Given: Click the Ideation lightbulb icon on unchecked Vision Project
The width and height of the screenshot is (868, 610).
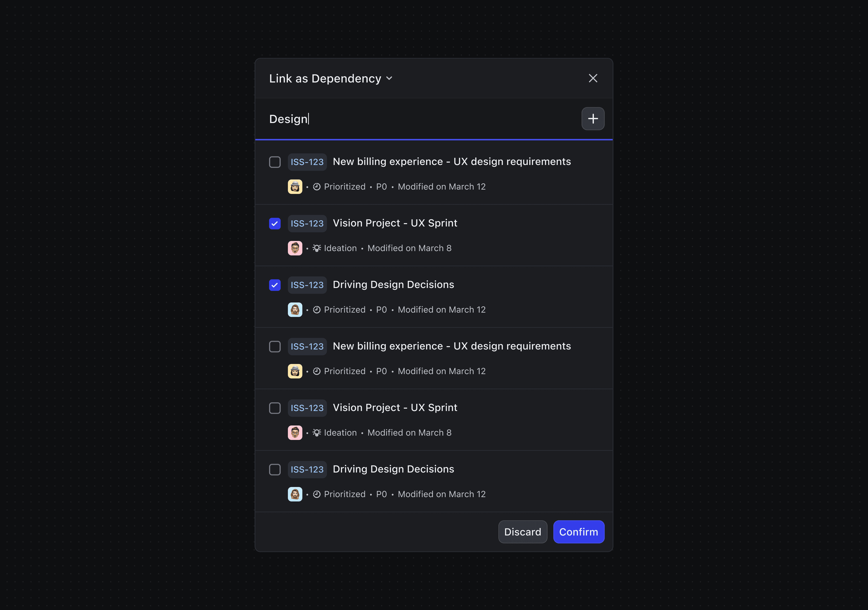Looking at the screenshot, I should 317,433.
